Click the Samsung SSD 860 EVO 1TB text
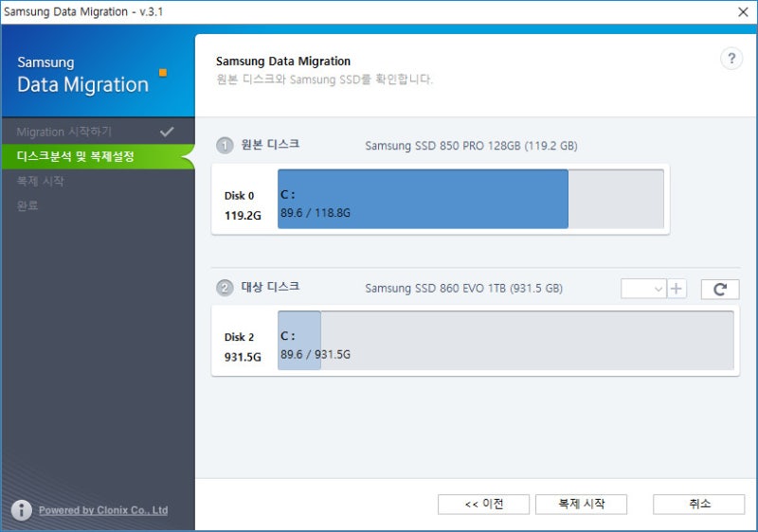 [x=464, y=289]
